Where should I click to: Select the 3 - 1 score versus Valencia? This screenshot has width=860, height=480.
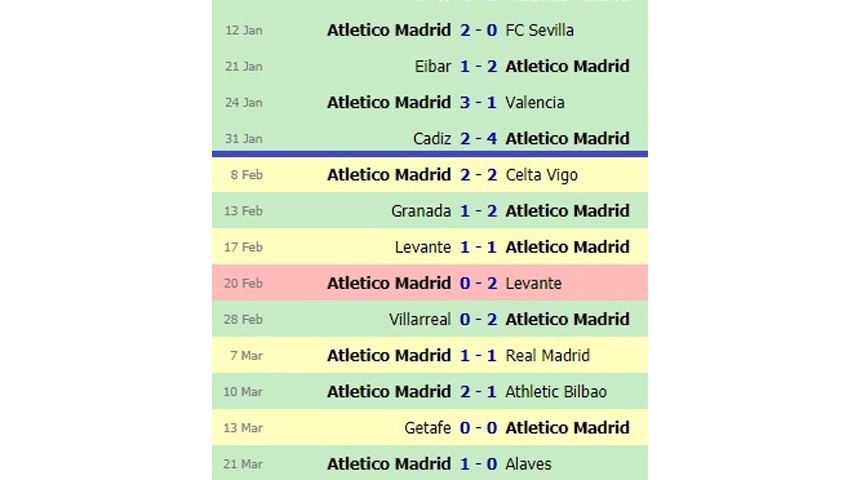[x=478, y=103]
